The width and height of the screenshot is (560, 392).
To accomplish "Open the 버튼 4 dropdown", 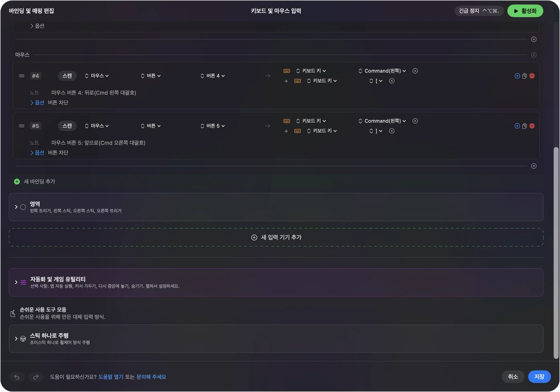I will 213,76.
